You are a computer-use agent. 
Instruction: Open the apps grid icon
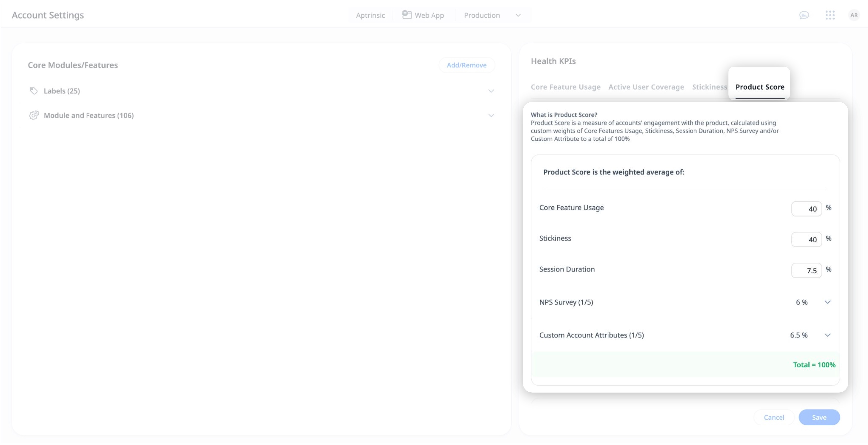(x=830, y=15)
